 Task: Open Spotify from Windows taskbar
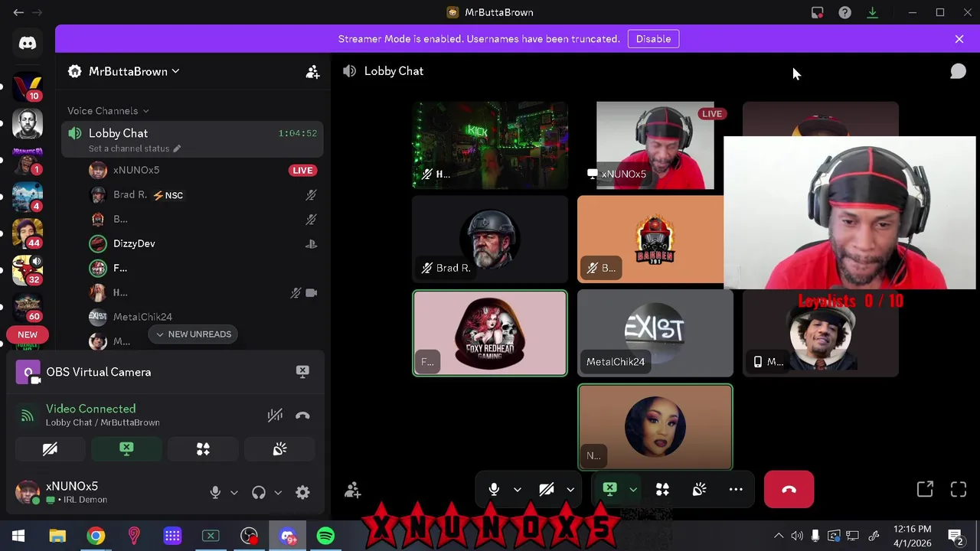325,536
